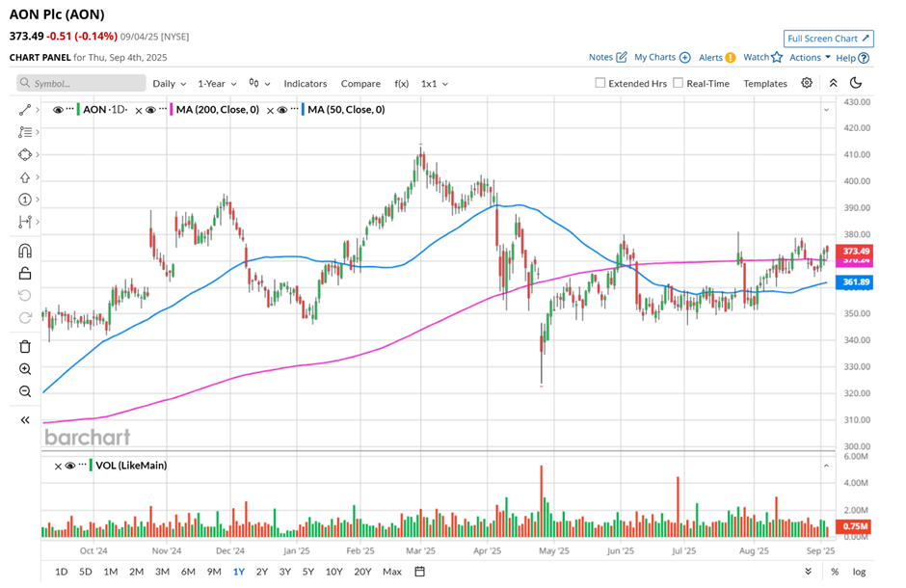Collapse the drawing tools sidebar
The height and width of the screenshot is (588, 906).
24,420
